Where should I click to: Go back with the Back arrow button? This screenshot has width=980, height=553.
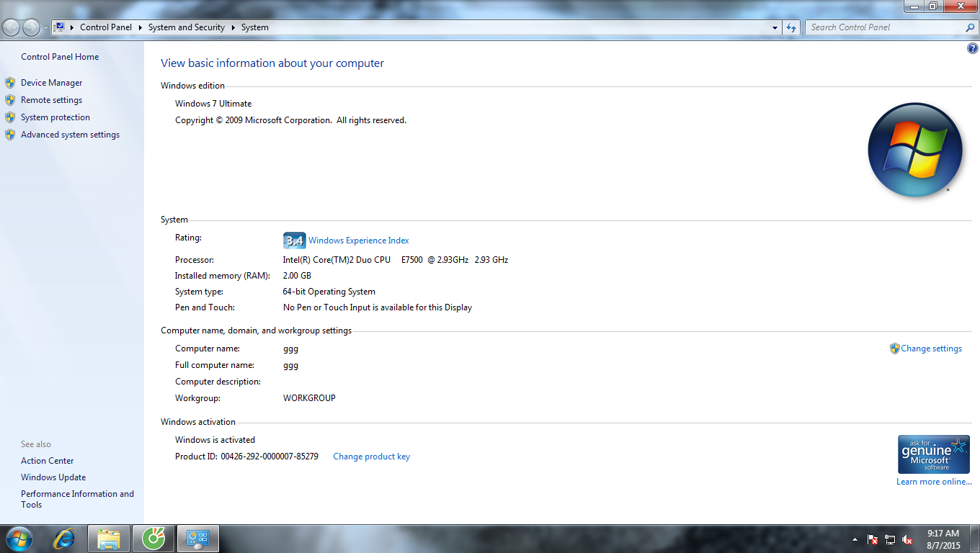(12, 27)
